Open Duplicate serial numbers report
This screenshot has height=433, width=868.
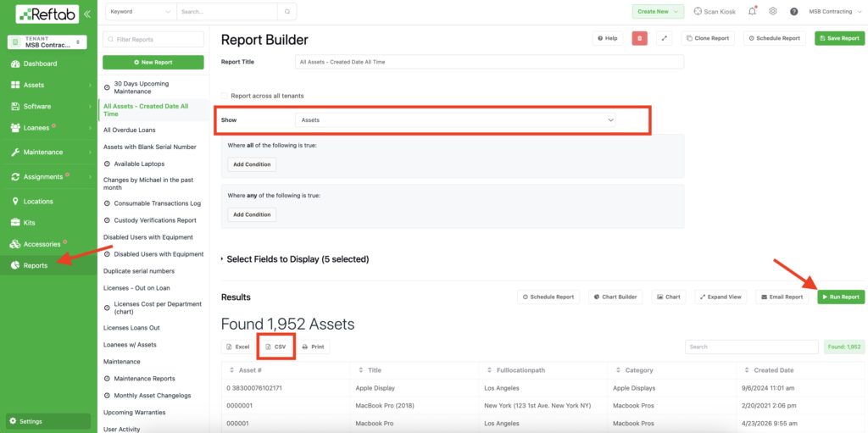click(139, 271)
